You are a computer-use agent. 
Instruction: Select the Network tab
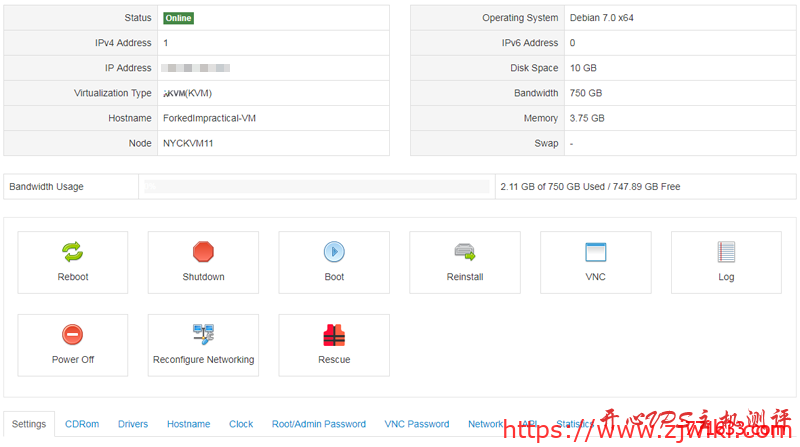coord(486,424)
